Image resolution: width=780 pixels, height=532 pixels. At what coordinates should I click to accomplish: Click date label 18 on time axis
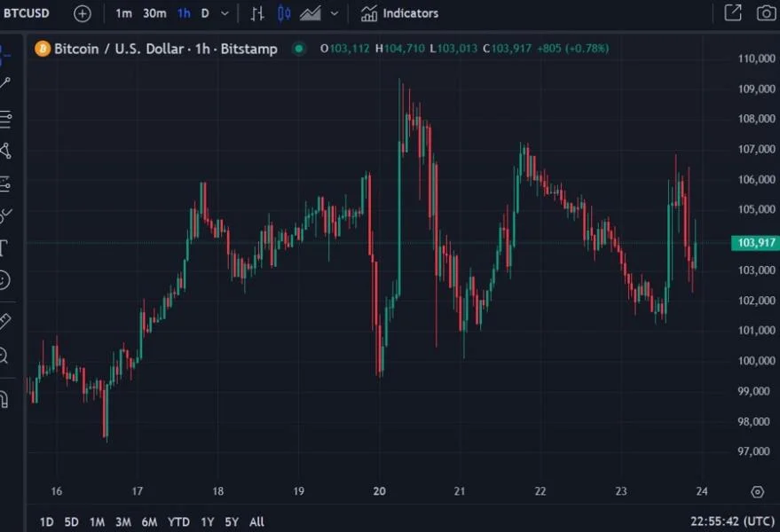218,491
